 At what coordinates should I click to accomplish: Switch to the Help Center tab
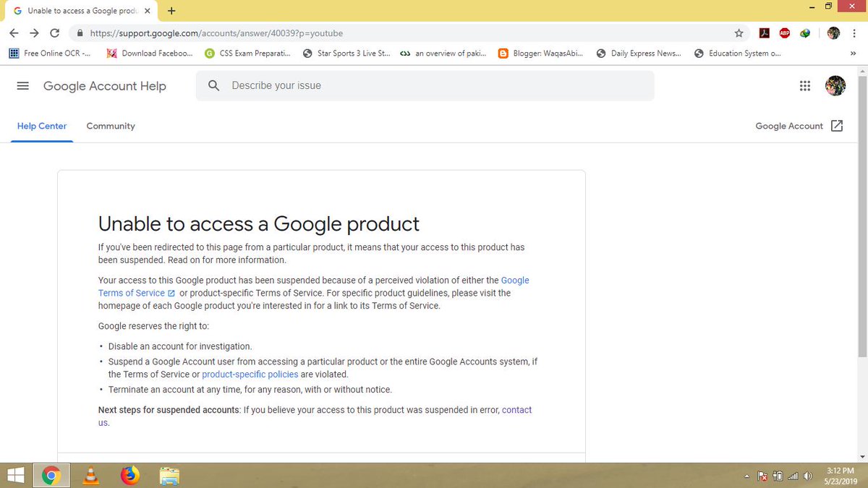click(x=42, y=126)
